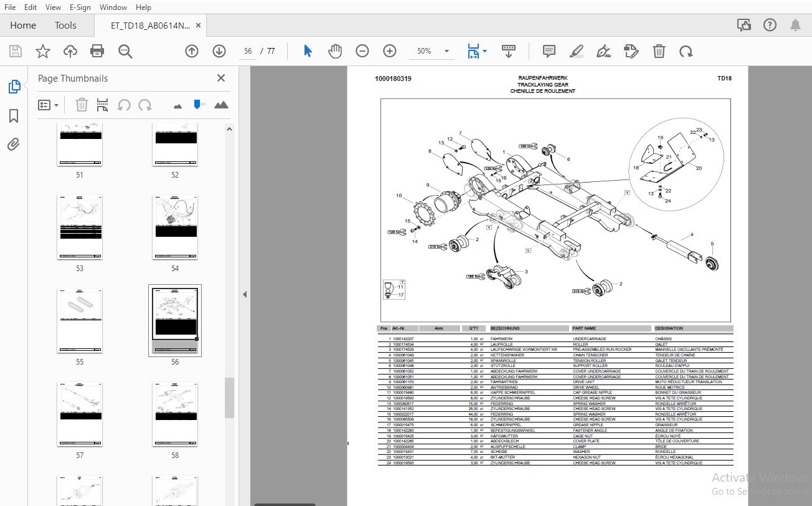Select the ET_TD18_AB0614N document tab
This screenshot has height=506, width=812.
[x=150, y=26]
